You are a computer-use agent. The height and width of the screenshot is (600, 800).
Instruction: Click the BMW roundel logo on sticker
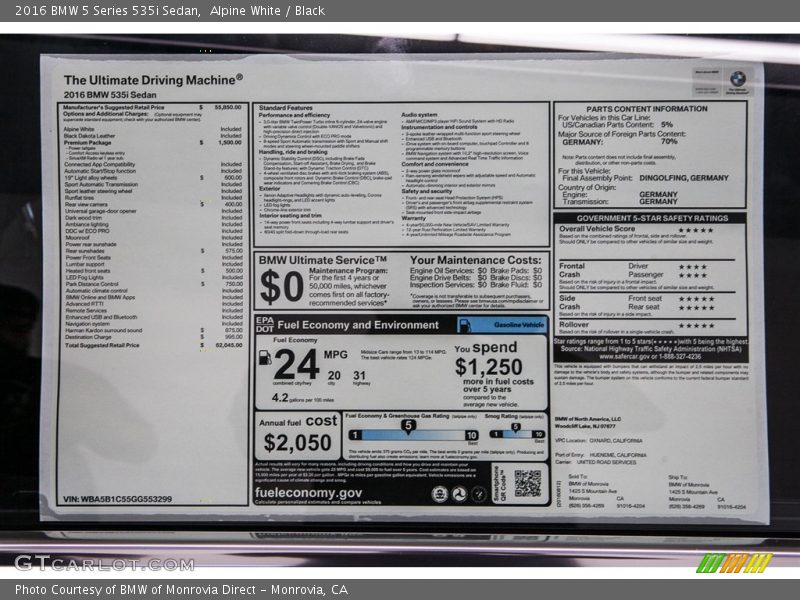(738, 78)
